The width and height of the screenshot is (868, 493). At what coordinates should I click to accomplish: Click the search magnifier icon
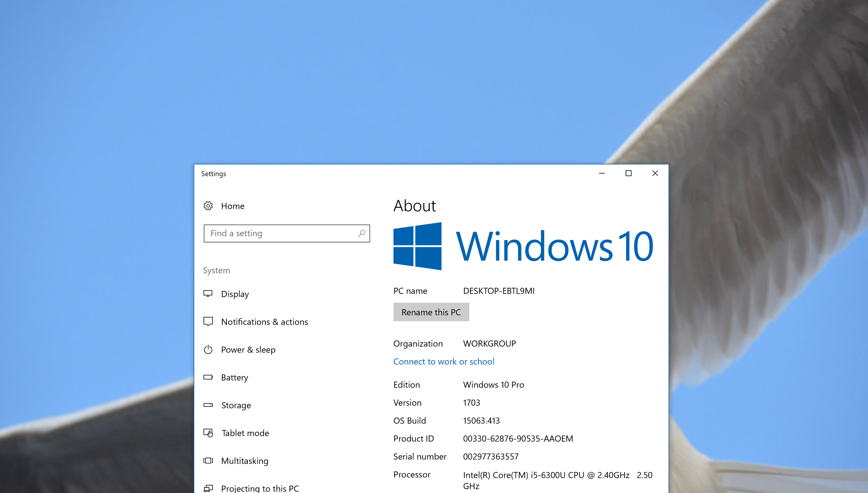361,233
